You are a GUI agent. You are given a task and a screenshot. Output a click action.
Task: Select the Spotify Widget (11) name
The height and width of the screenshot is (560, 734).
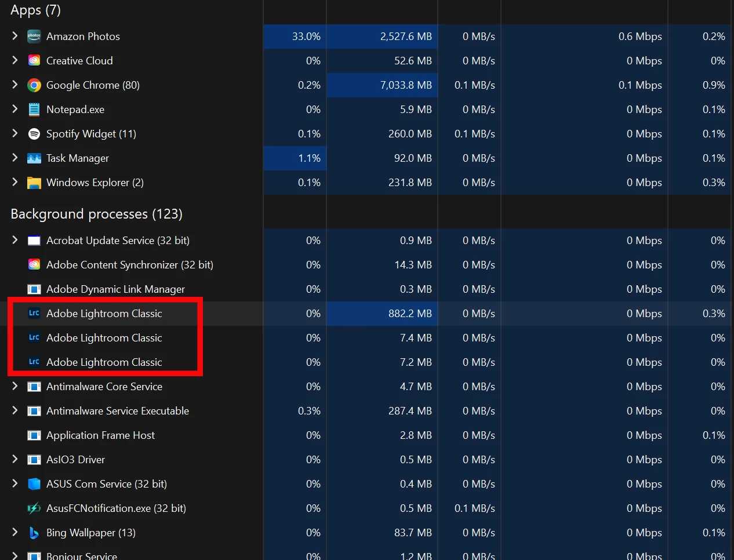91,134
